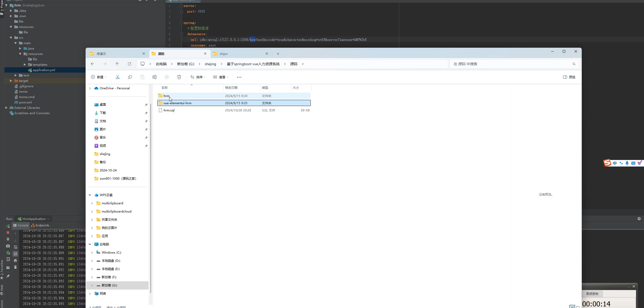The width and height of the screenshot is (644, 308).
Task: Click the search magnifier icon in Explorer
Action: click(x=574, y=64)
